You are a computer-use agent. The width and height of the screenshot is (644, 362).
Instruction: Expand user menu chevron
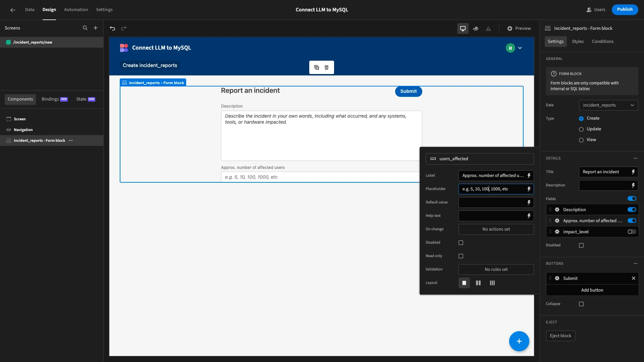(x=520, y=48)
